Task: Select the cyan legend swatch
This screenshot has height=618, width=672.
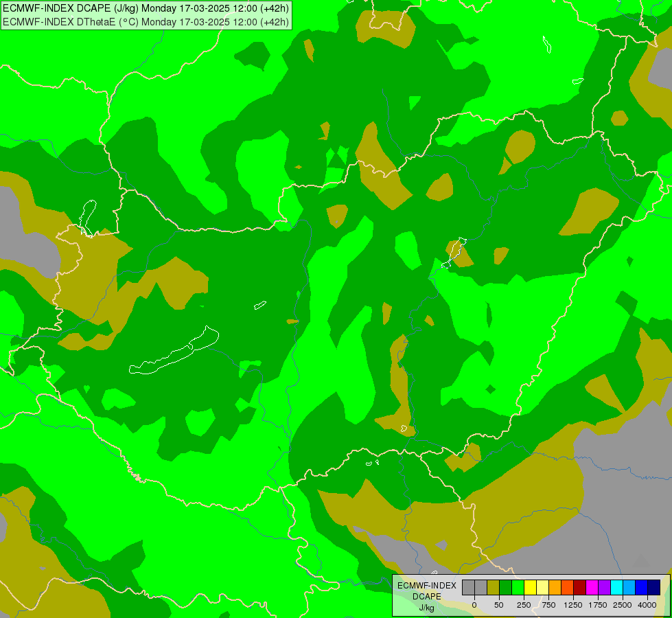Action: (616, 588)
